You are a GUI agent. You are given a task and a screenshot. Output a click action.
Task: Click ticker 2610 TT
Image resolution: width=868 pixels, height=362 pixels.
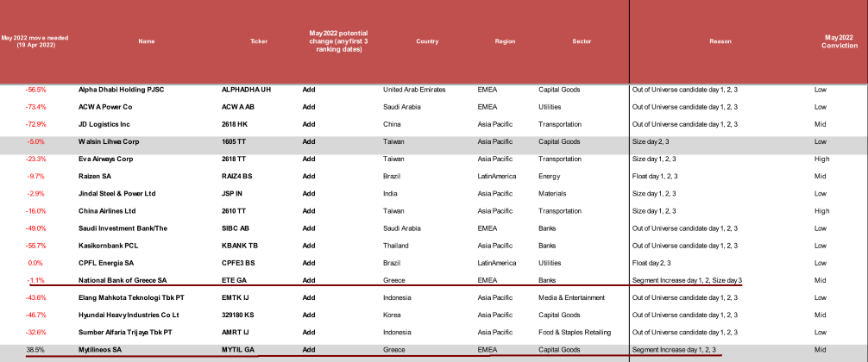(x=234, y=211)
